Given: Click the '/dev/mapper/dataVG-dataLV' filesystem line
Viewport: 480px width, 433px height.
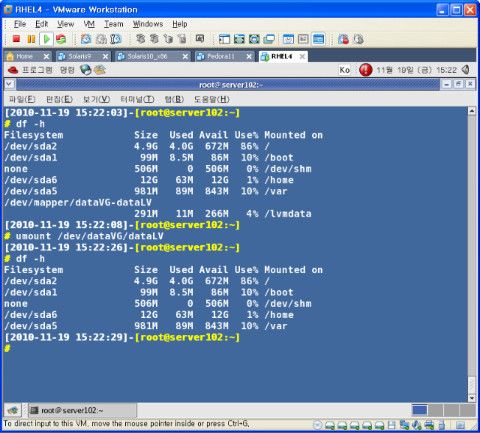Looking at the screenshot, I should [78, 202].
